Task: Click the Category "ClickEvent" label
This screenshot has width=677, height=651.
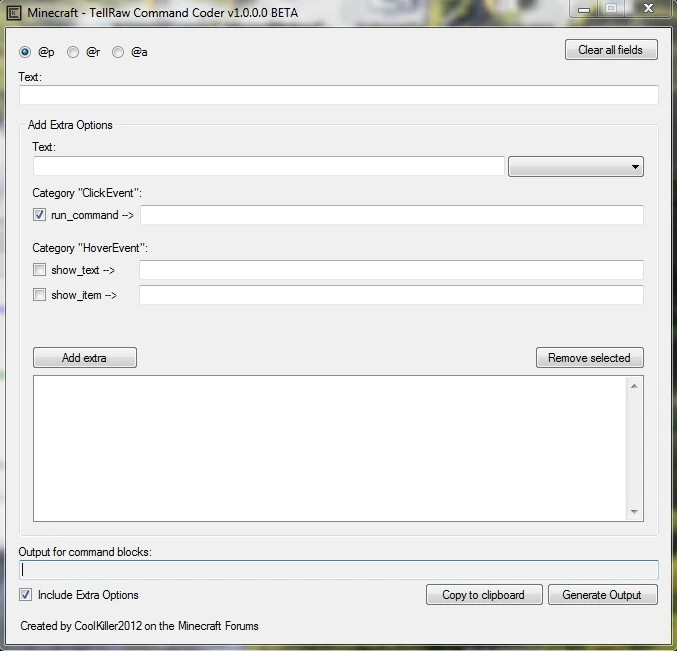Action: (x=87, y=193)
